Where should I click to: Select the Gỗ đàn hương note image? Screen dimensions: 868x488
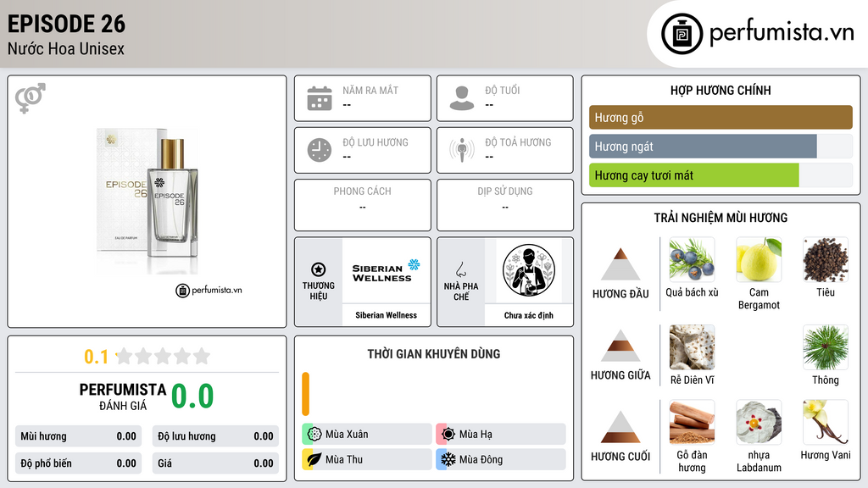coord(692,422)
